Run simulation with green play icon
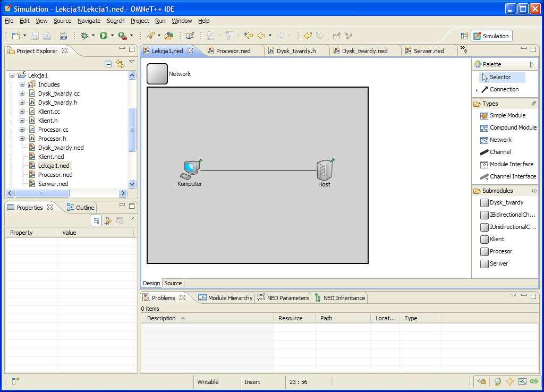This screenshot has width=544, height=392. pyautogui.click(x=104, y=36)
